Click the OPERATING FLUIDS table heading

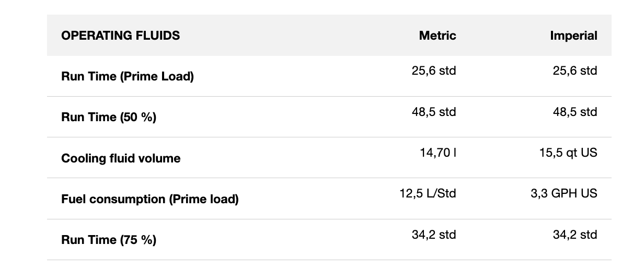(120, 36)
